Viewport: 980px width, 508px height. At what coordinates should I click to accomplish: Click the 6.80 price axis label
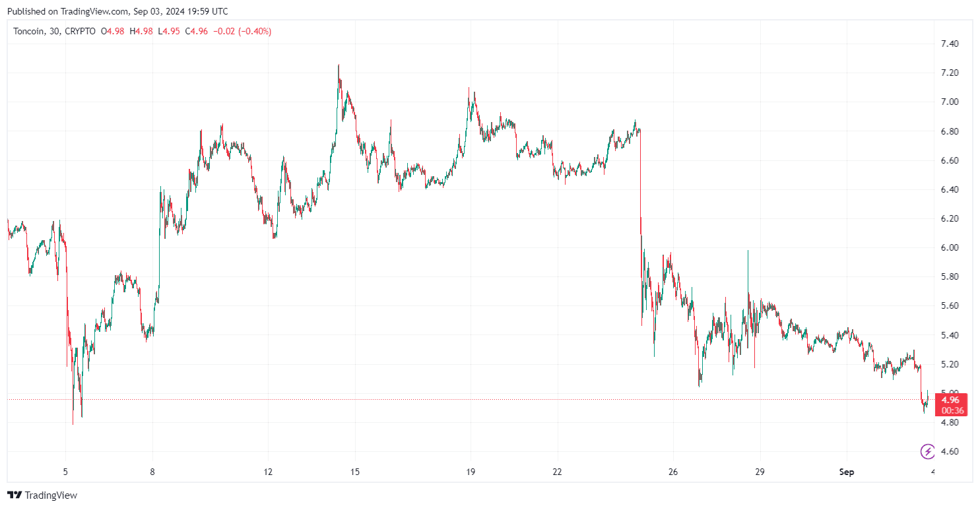coord(950,131)
